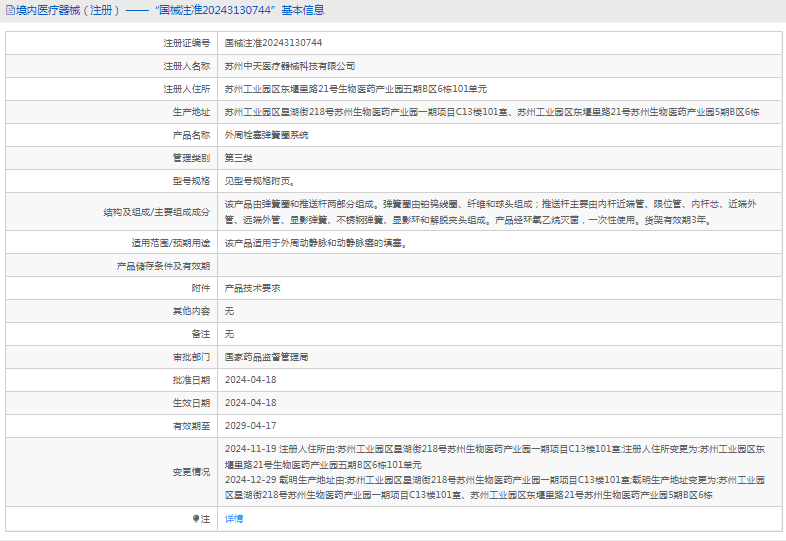
Task: Select the value 见型号规格附页。
Action: (x=260, y=182)
